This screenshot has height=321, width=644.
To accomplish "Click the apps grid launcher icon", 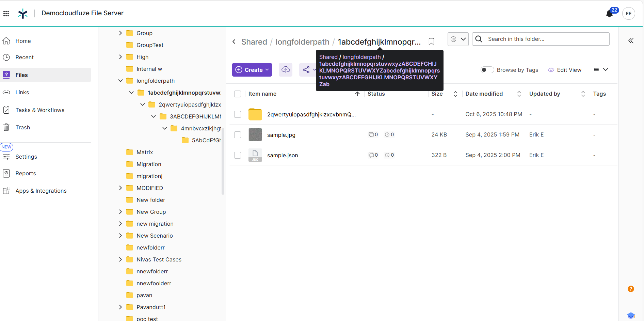I will point(6,14).
